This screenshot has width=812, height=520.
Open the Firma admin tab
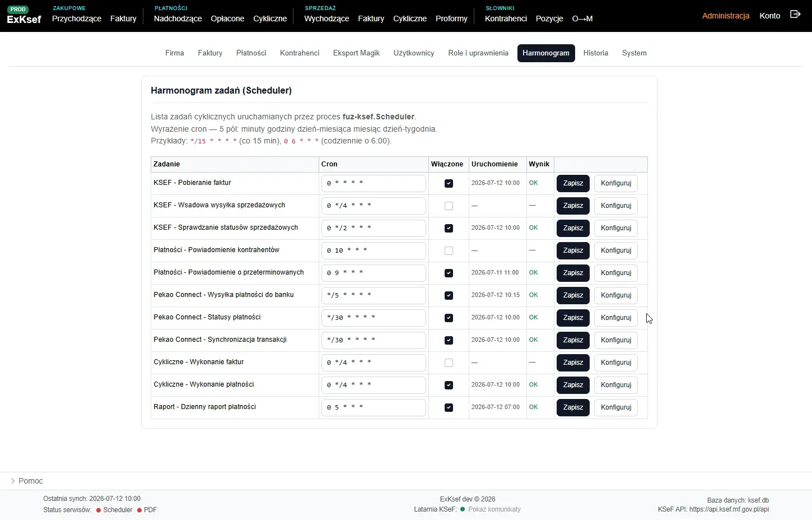[x=175, y=53]
